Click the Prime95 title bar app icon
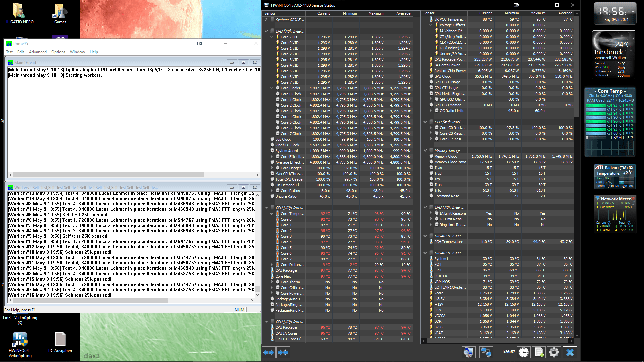This screenshot has height=362, width=644. click(9, 43)
